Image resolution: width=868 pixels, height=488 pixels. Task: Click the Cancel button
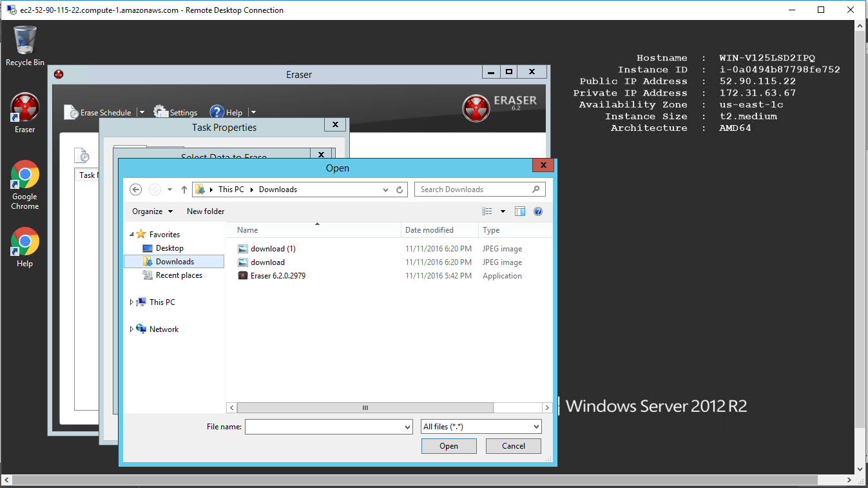coord(513,446)
